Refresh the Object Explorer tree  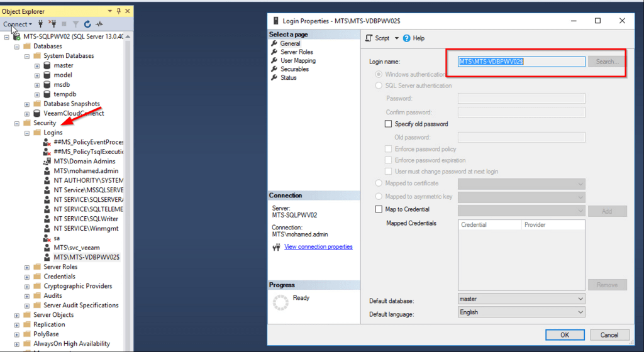click(x=87, y=25)
